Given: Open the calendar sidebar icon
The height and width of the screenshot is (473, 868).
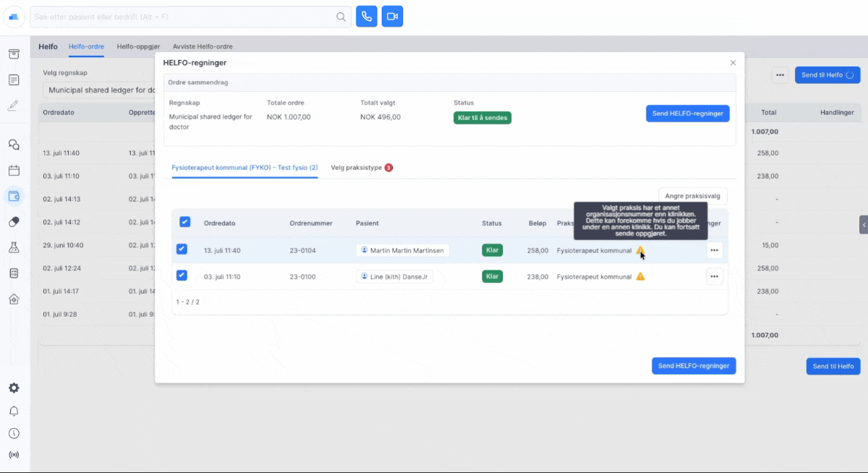Looking at the screenshot, I should coord(14,171).
